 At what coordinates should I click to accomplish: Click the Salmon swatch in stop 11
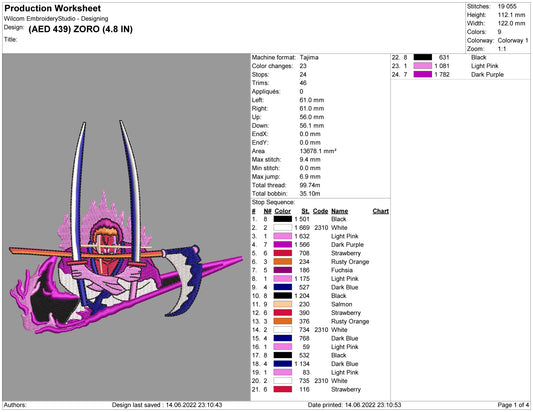283,304
